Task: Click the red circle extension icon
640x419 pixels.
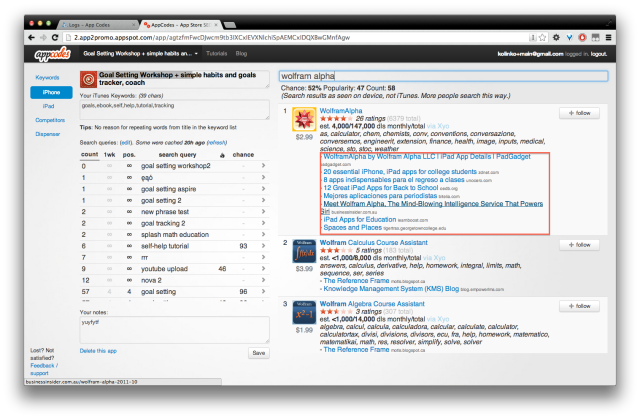Action: [x=582, y=38]
